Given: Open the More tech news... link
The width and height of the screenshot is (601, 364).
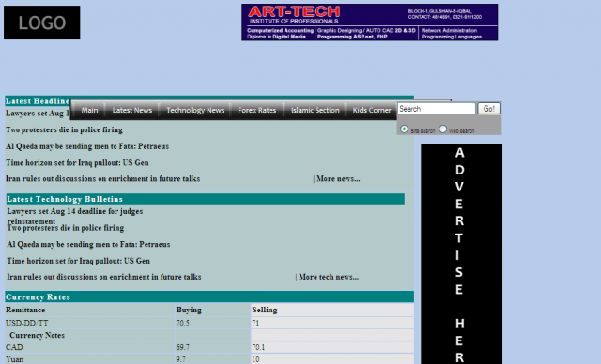Looking at the screenshot, I should 329,277.
